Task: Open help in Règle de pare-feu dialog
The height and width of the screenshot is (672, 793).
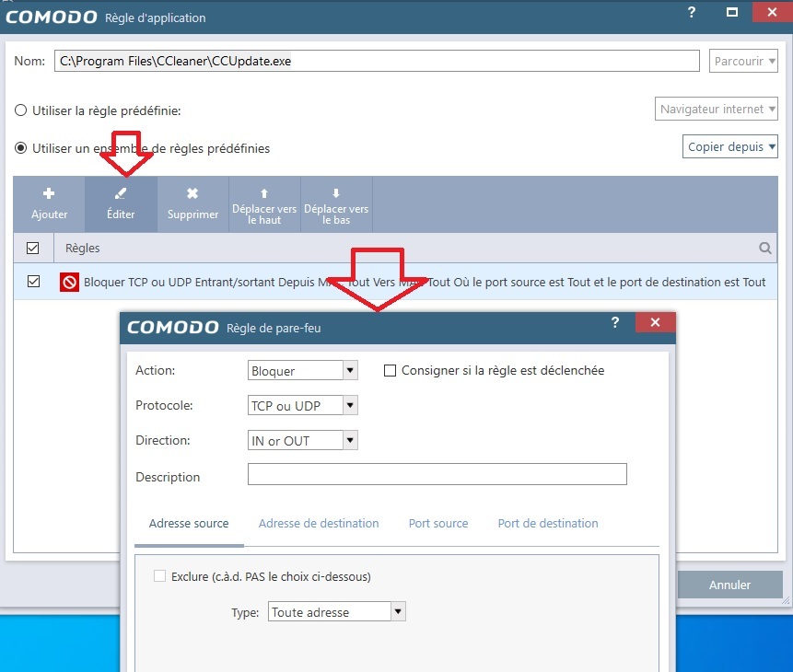Action: click(615, 322)
